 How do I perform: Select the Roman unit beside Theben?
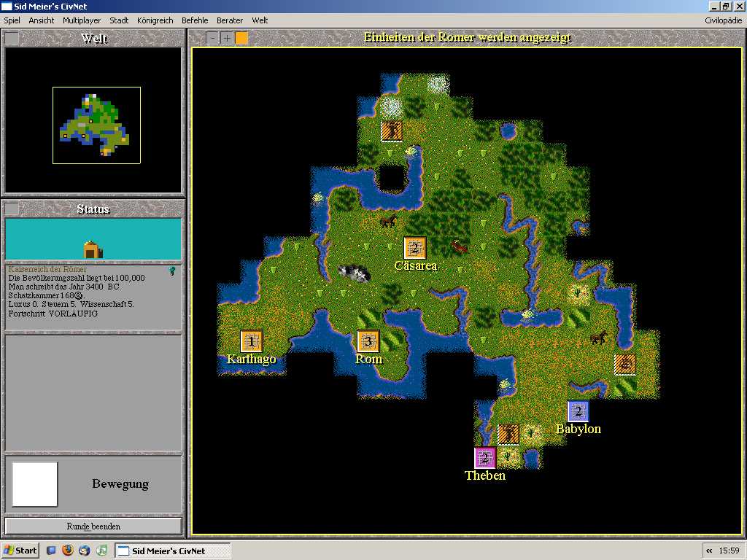tap(508, 435)
